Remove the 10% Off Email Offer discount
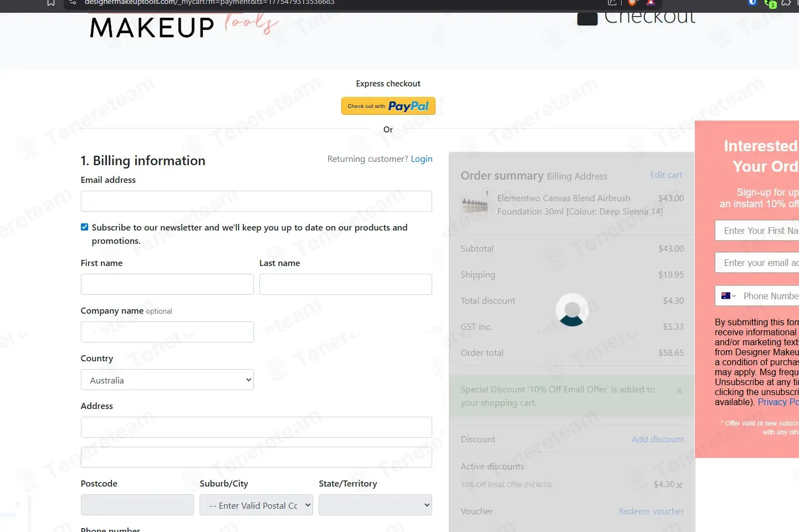The image size is (799, 532). tap(679, 485)
